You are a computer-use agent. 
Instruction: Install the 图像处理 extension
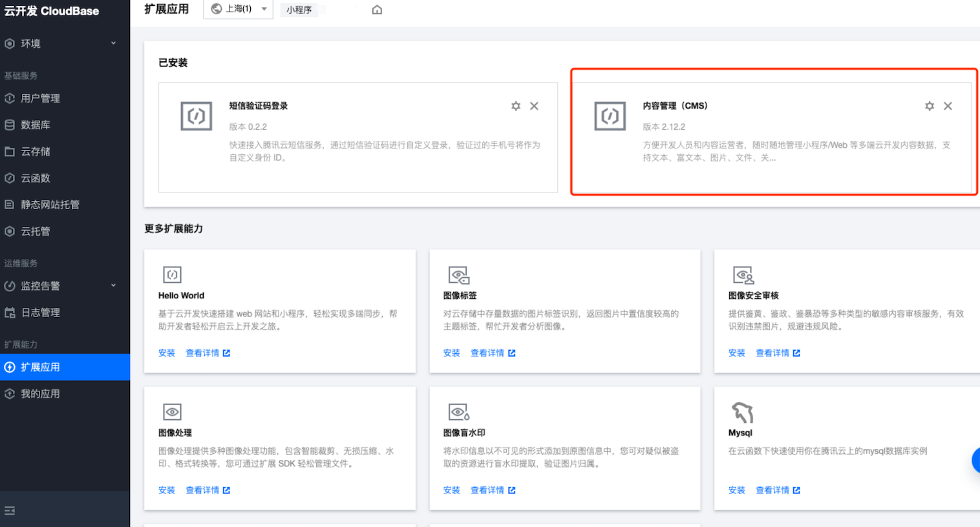pos(167,491)
